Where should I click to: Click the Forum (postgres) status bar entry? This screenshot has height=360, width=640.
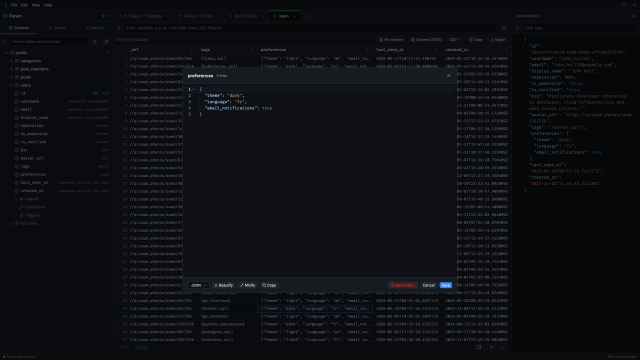coord(20,357)
